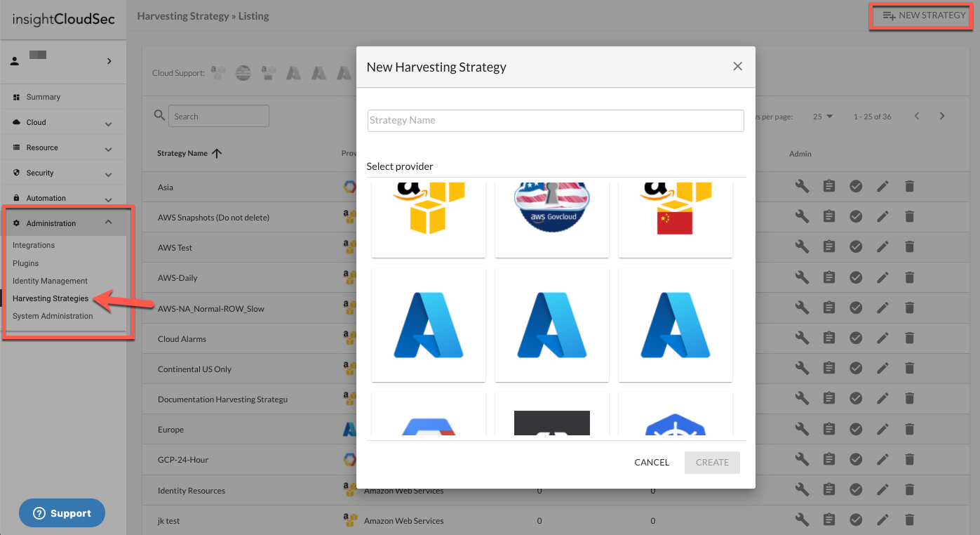Click the wrench icon in the Cloud Alarms row
Screen dimensions: 980x535
(802, 338)
